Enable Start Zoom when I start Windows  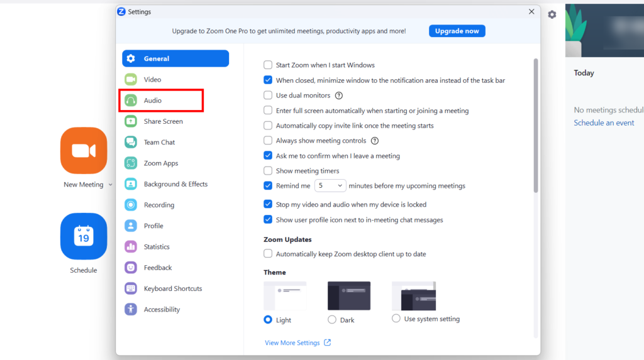268,65
